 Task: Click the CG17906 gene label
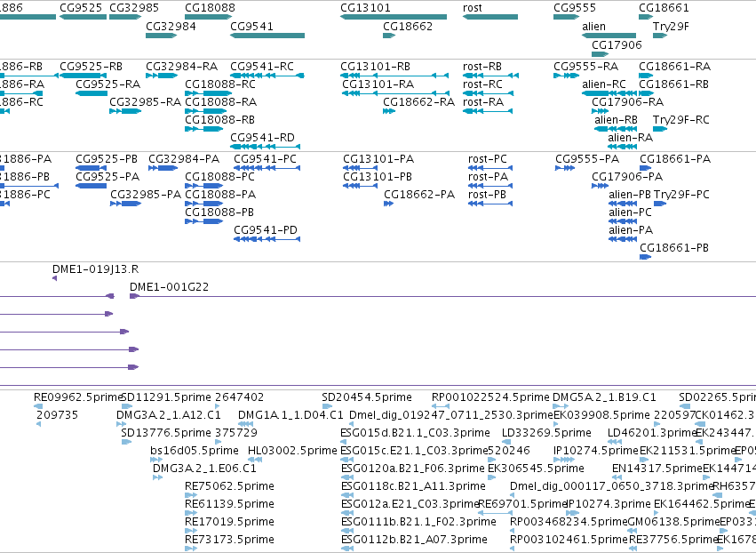pos(617,44)
